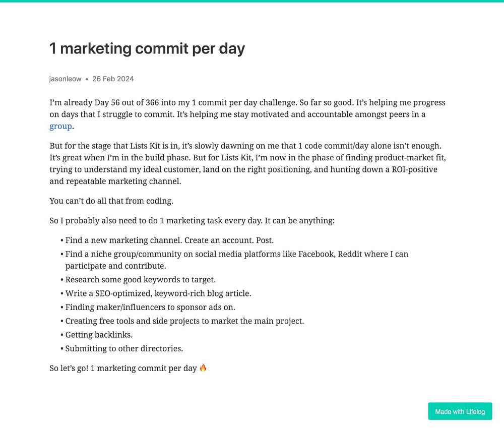The width and height of the screenshot is (504, 430).
Task: Click the 26 Feb 2024 post date
Action: (x=113, y=79)
